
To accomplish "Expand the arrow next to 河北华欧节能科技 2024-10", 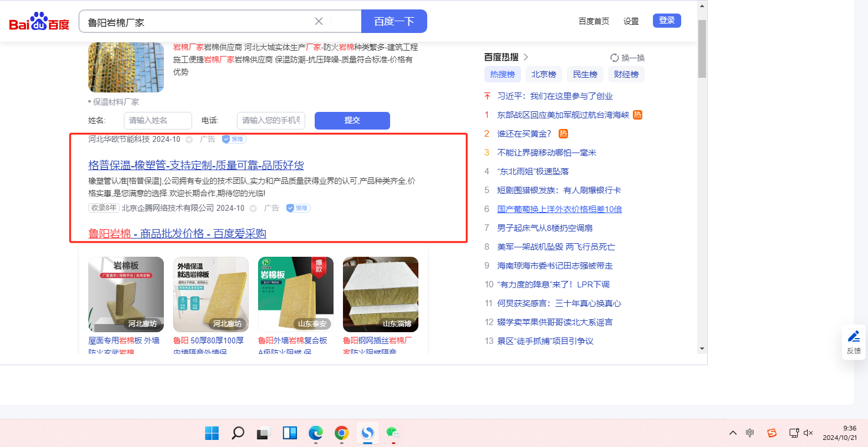I will pos(189,140).
